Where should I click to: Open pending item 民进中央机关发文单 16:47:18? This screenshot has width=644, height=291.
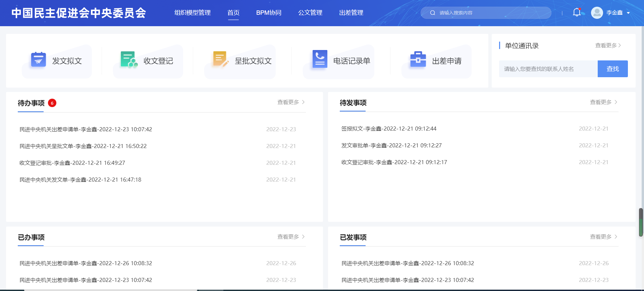pyautogui.click(x=80, y=180)
